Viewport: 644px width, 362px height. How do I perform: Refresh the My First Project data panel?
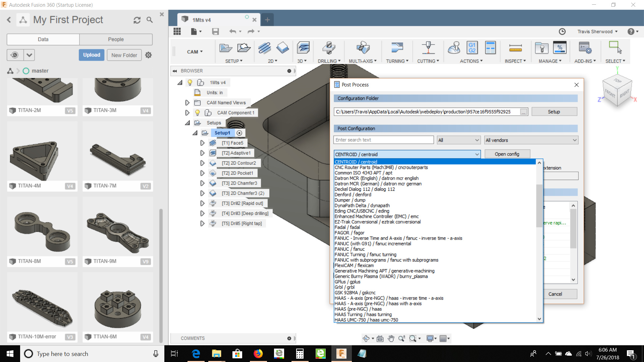(137, 20)
